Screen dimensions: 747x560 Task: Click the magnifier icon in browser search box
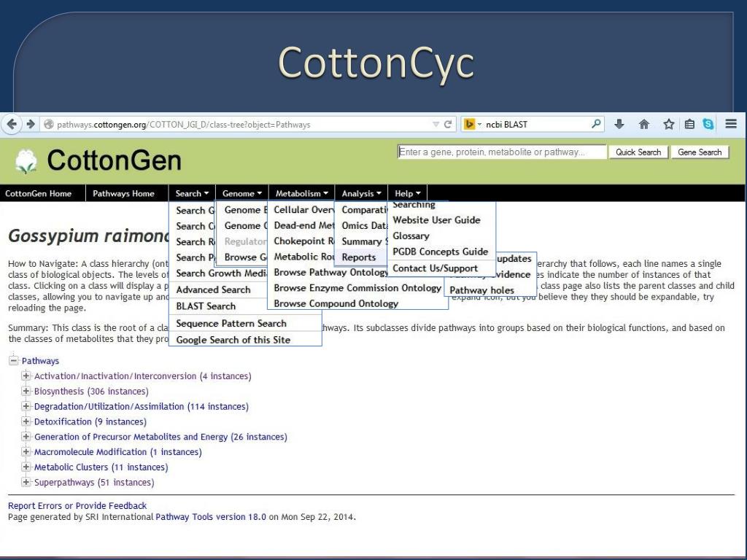[x=596, y=124]
